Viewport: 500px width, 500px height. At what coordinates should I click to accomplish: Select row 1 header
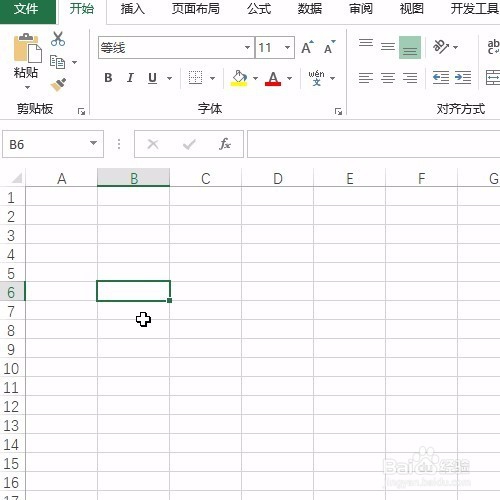[12, 197]
